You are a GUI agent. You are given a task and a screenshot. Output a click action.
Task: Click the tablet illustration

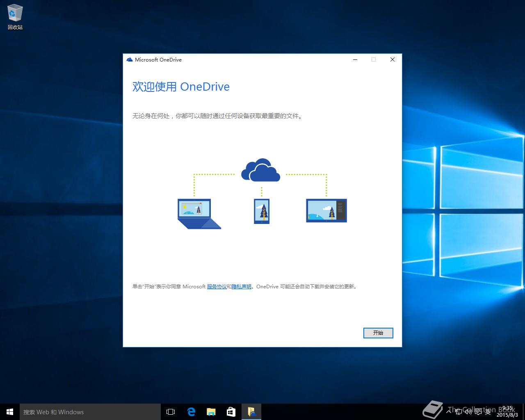coord(326,210)
